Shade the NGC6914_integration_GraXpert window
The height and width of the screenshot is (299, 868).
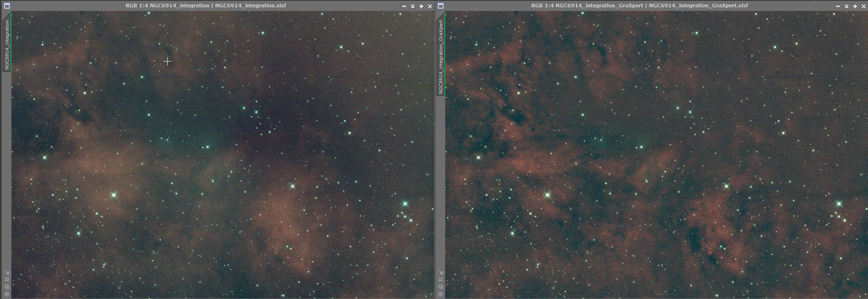click(x=846, y=6)
